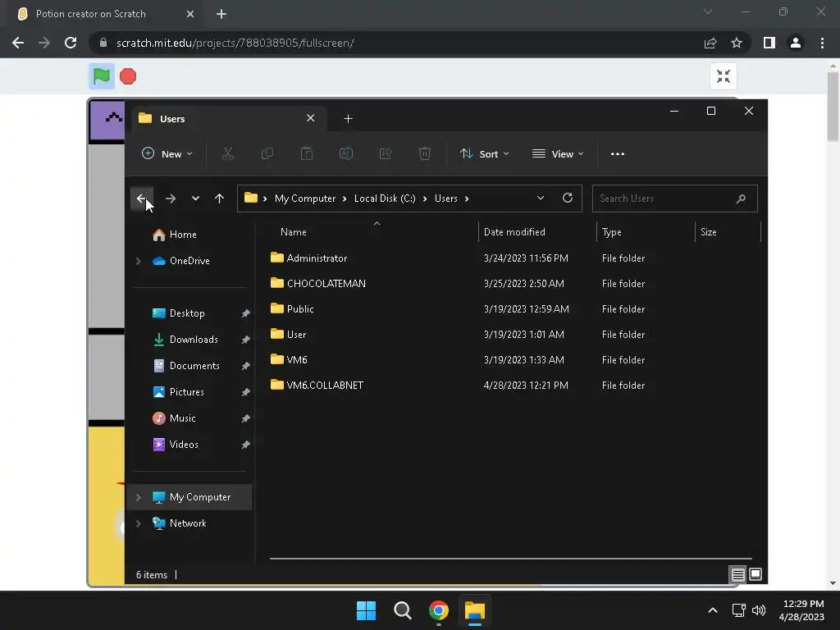Open the network icon in the system tray
Screen dimensions: 840x630
(739, 610)
